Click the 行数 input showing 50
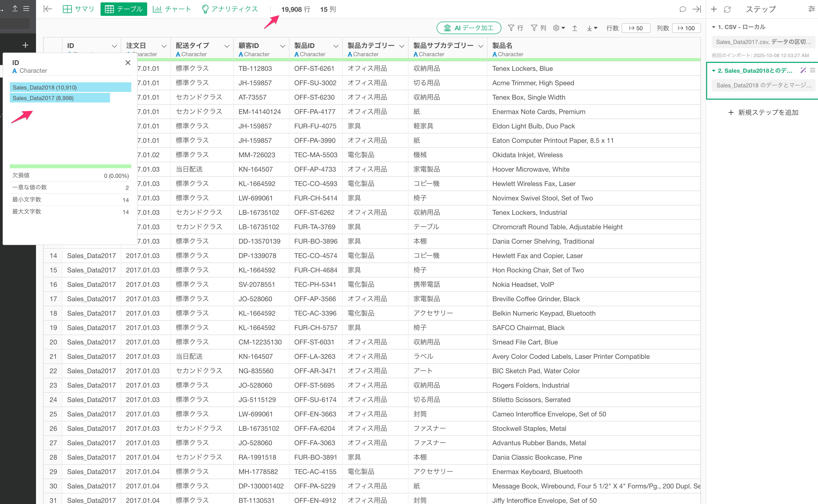This screenshot has width=818, height=504. [636, 28]
